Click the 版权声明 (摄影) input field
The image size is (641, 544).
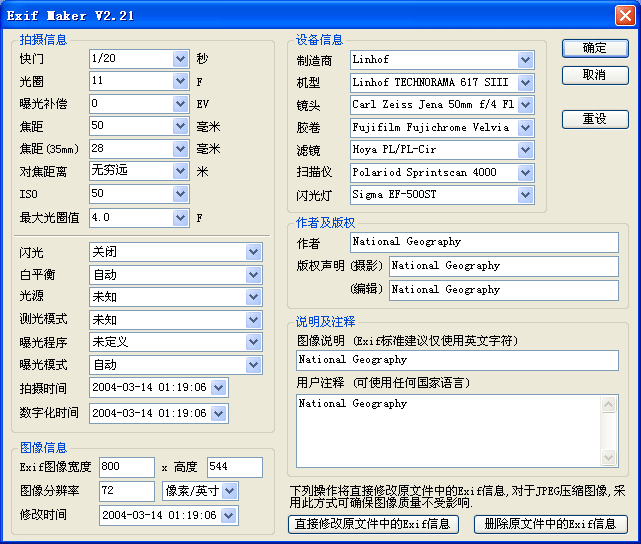click(x=504, y=266)
